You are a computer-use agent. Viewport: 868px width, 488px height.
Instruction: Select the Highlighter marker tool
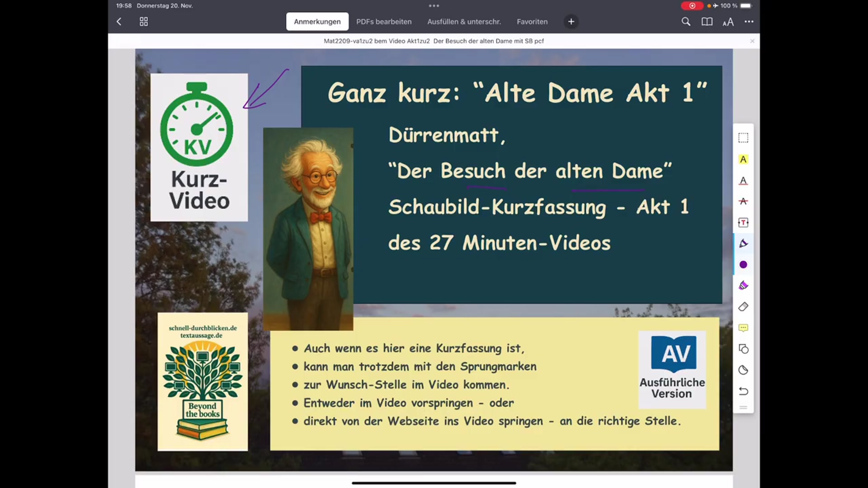coord(743,285)
